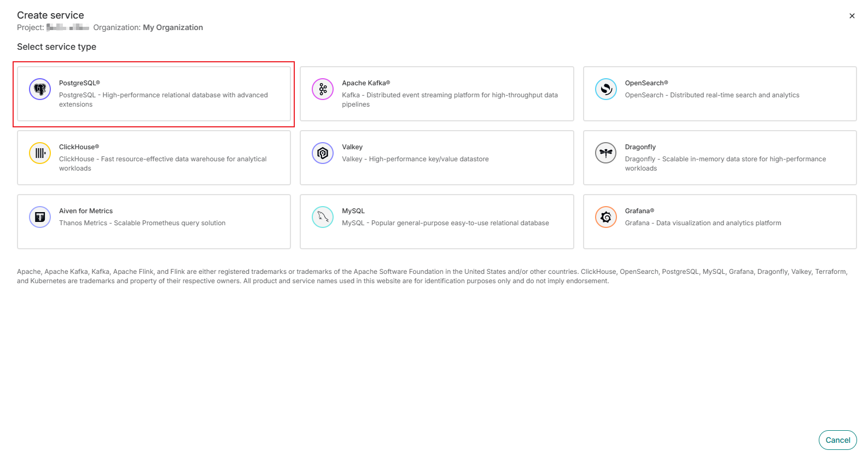Click the Valkey logo icon
This screenshot has width=868, height=457.
click(323, 153)
